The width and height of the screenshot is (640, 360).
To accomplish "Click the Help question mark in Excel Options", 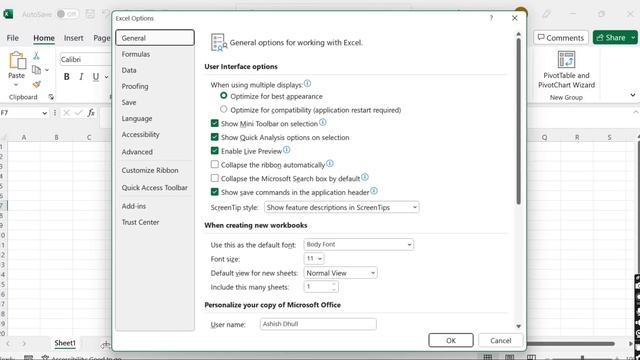I will point(491,18).
